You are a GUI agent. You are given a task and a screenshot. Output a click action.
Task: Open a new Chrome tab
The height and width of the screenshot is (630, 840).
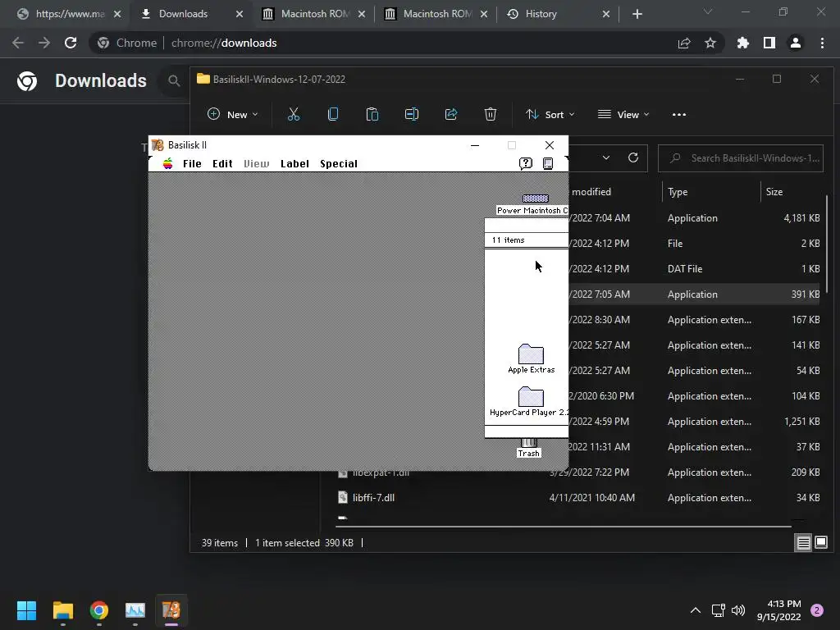[x=637, y=14]
